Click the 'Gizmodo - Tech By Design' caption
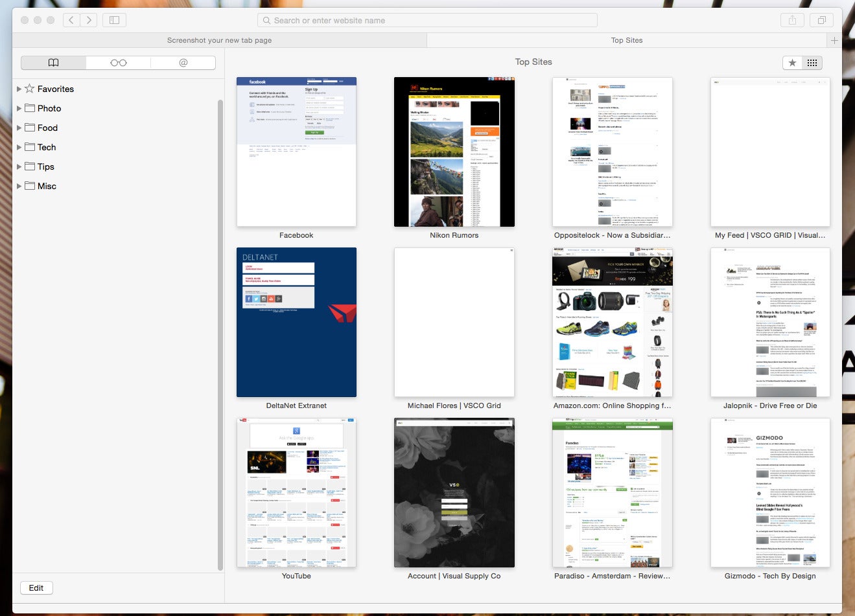Screen dimensions: 855x616 (x=770, y=576)
